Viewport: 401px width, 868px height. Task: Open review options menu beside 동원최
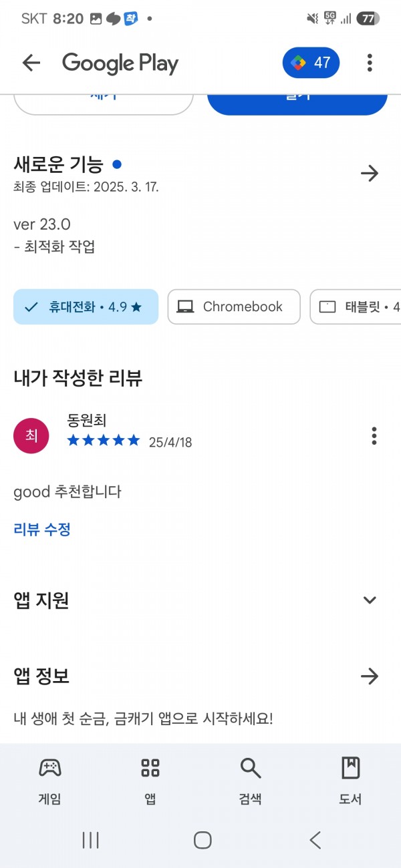coord(374,436)
